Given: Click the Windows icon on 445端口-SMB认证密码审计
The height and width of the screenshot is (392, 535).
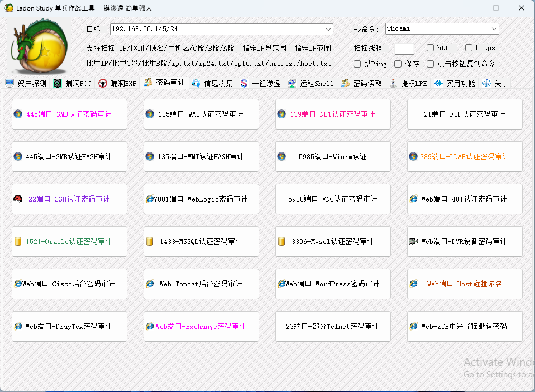Looking at the screenshot, I should (18, 114).
